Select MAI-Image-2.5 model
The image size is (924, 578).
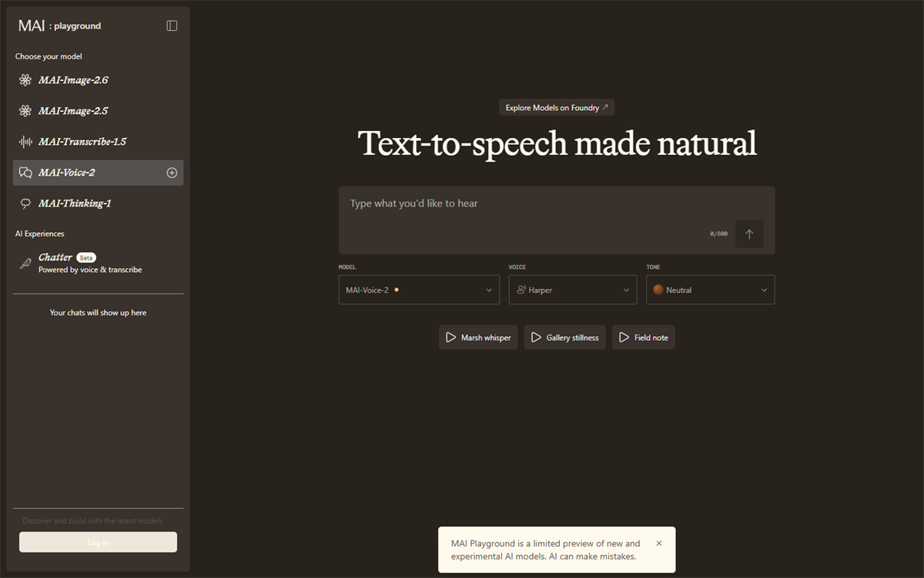click(x=98, y=111)
